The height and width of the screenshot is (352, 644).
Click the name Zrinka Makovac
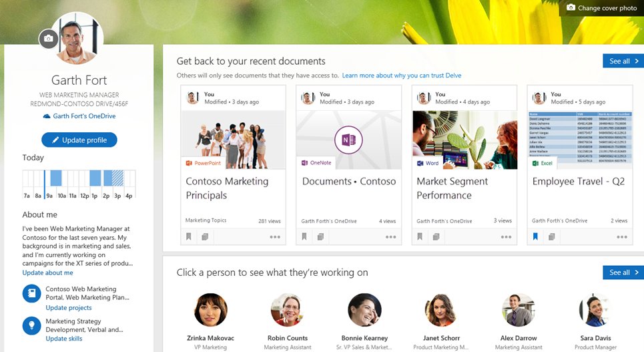[x=211, y=338]
